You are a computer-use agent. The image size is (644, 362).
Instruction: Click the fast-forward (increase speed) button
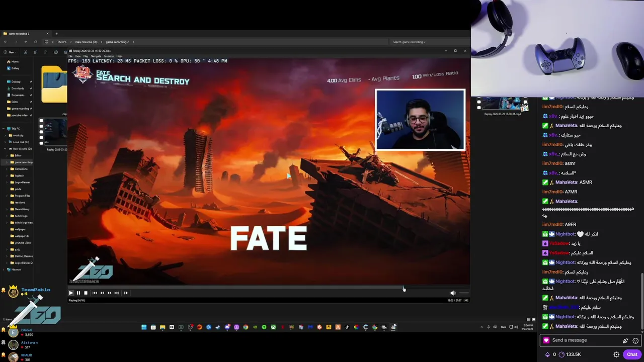tap(109, 293)
